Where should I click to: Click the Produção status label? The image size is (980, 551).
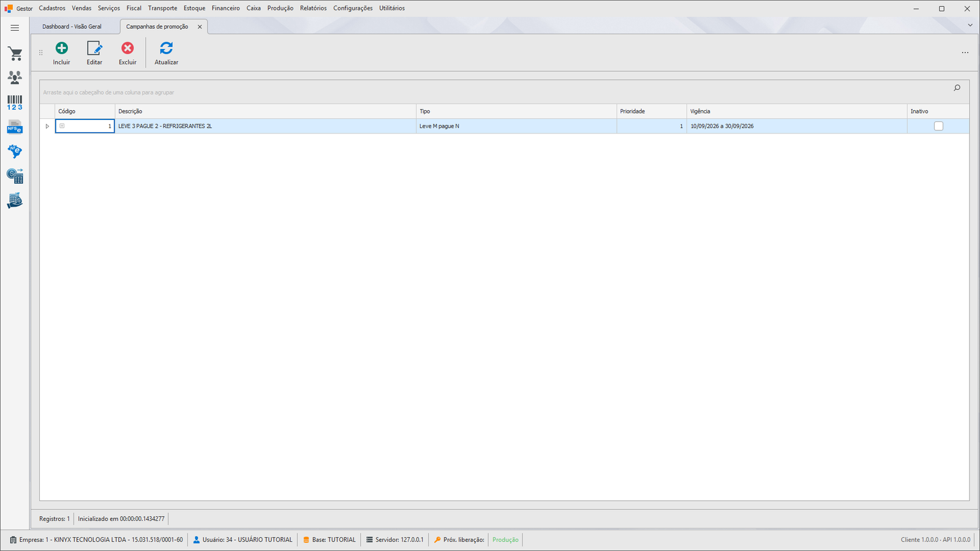[505, 540]
